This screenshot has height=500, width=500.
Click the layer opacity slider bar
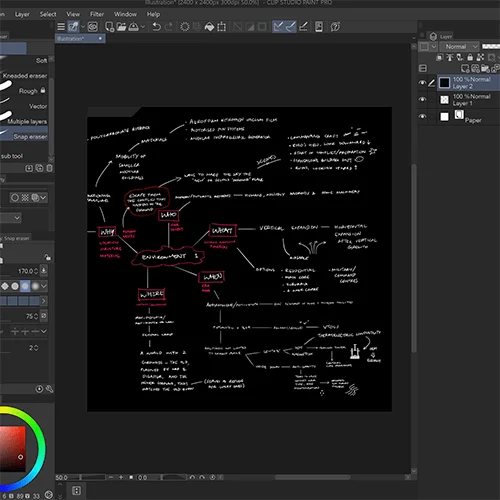point(491,46)
